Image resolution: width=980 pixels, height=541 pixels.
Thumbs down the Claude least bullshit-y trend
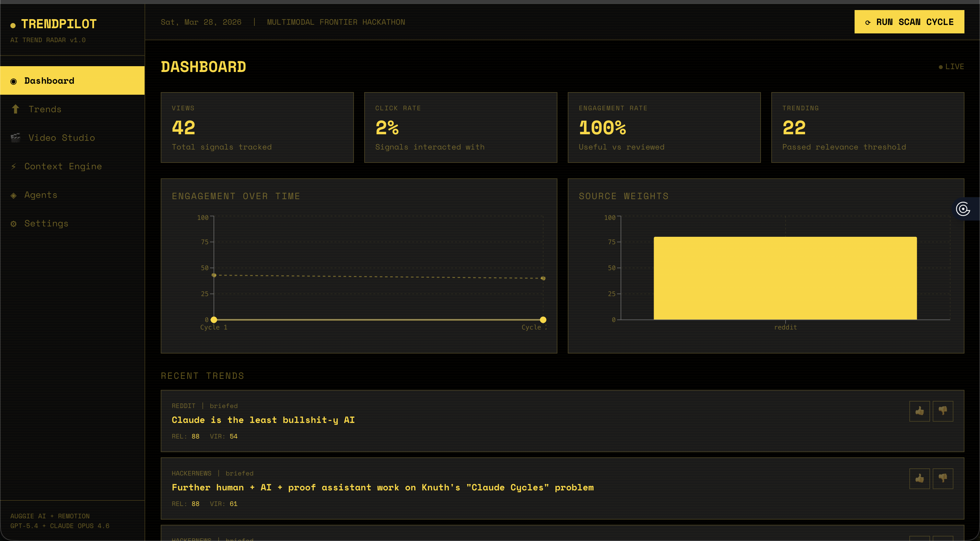click(942, 411)
